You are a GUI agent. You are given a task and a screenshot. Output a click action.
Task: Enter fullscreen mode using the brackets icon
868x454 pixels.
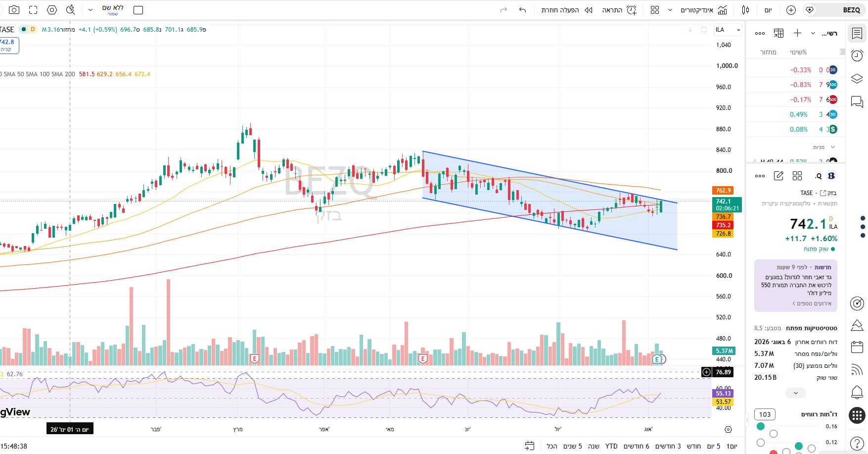tap(33, 10)
